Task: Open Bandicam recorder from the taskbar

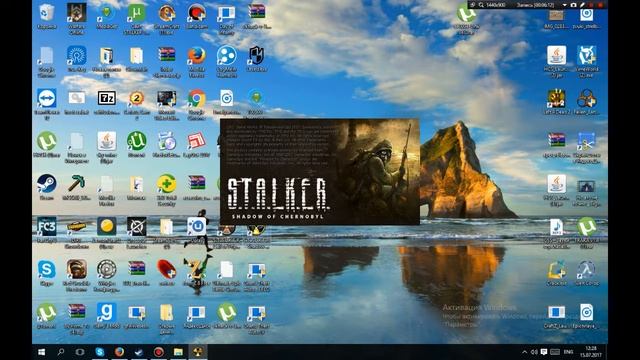Action: tap(158, 352)
